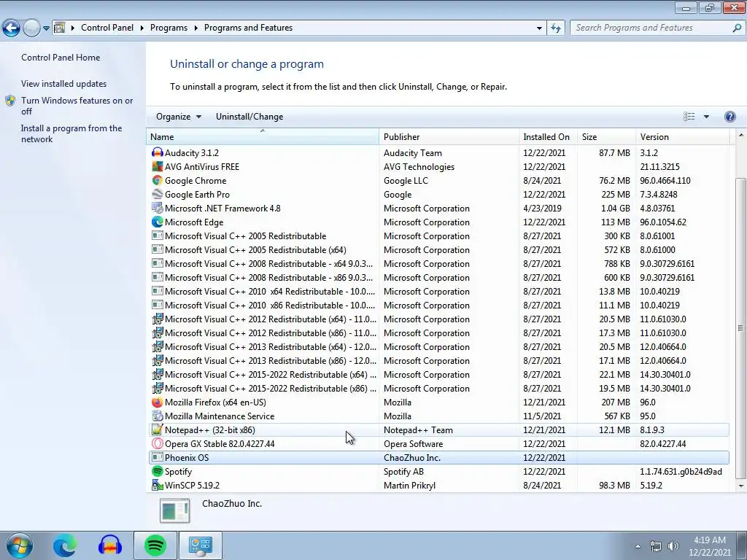The height and width of the screenshot is (560, 747).
Task: Sort by the Installed On column header
Action: click(549, 136)
